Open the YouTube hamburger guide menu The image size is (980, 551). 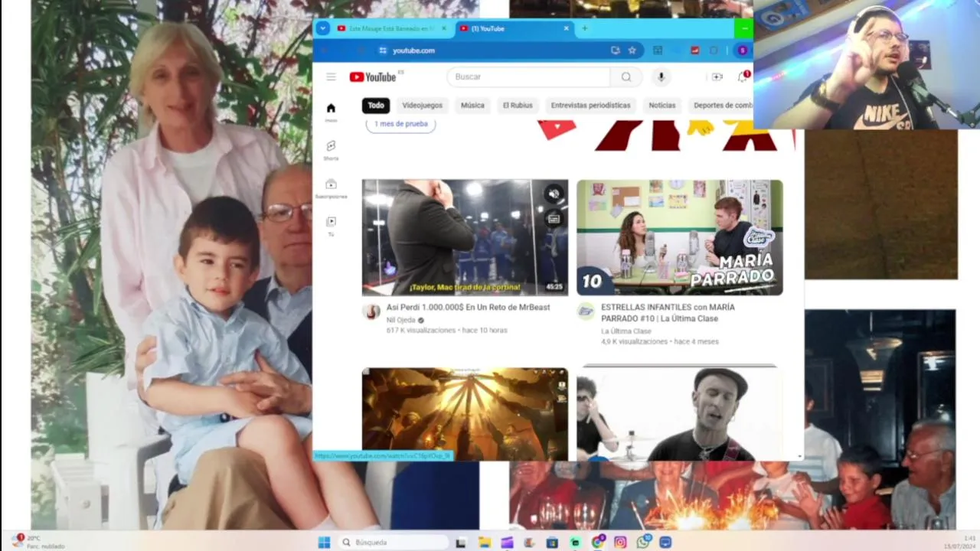(x=331, y=77)
